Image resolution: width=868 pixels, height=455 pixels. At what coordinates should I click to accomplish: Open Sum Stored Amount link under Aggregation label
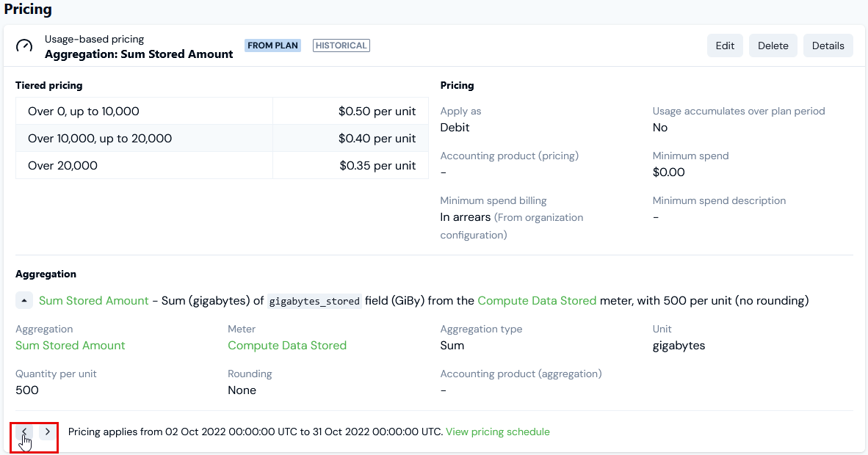coord(70,346)
